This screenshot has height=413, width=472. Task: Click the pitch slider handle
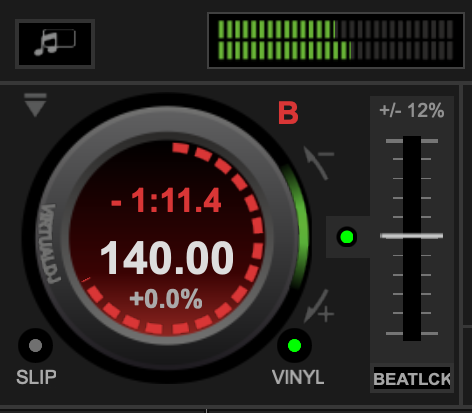point(412,236)
